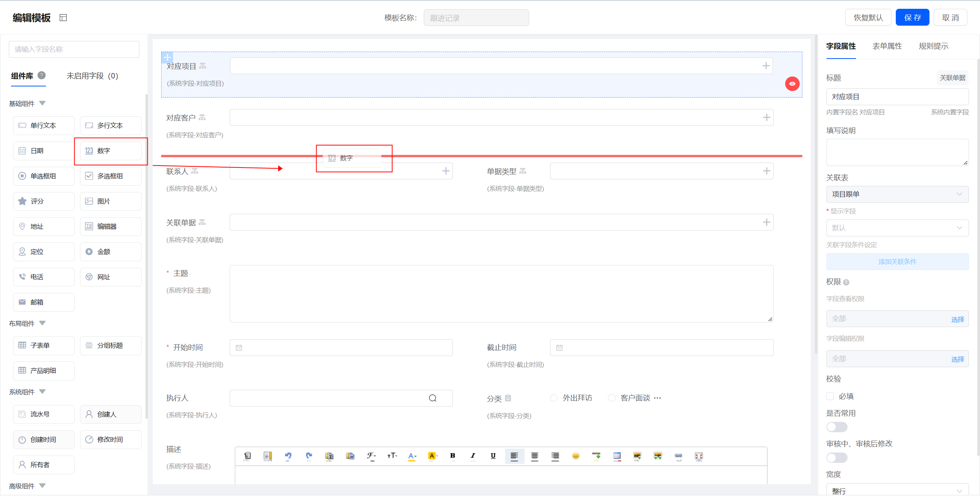
Task: Collapse the 系统组件 section
Action: click(x=42, y=391)
